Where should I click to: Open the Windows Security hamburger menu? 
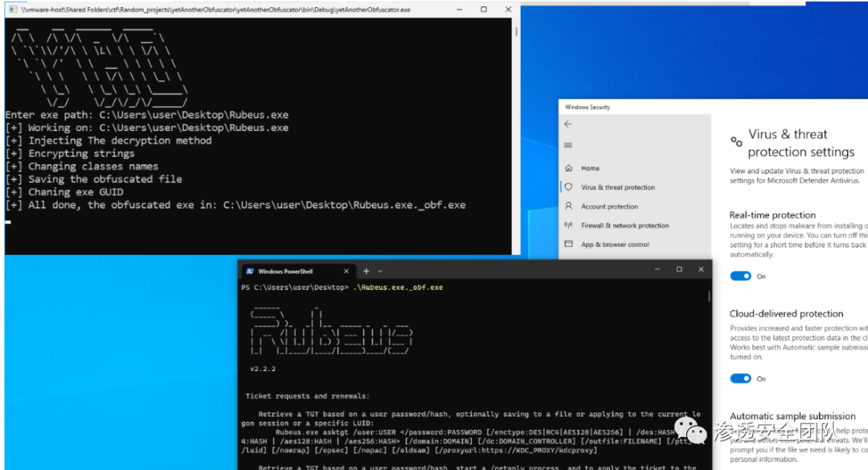tap(568, 145)
